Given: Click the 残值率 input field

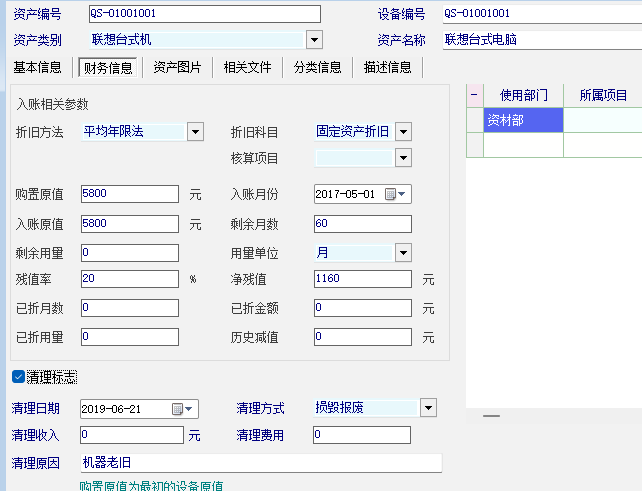Looking at the screenshot, I should pyautogui.click(x=129, y=279).
